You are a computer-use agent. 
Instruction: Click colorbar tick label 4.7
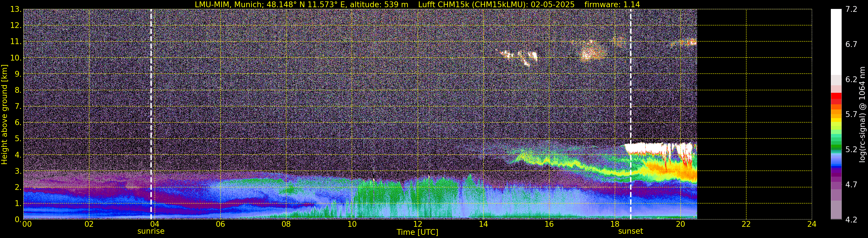851,185
